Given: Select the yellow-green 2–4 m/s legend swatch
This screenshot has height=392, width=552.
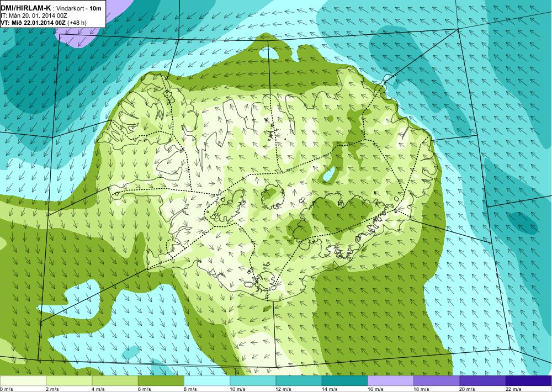Looking at the screenshot, I should coord(69,381).
